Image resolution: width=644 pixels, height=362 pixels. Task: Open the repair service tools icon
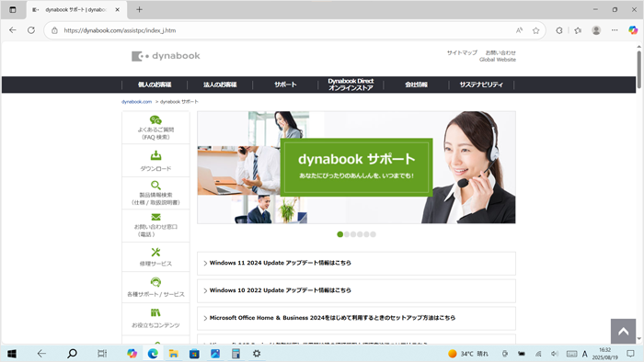pos(155,252)
